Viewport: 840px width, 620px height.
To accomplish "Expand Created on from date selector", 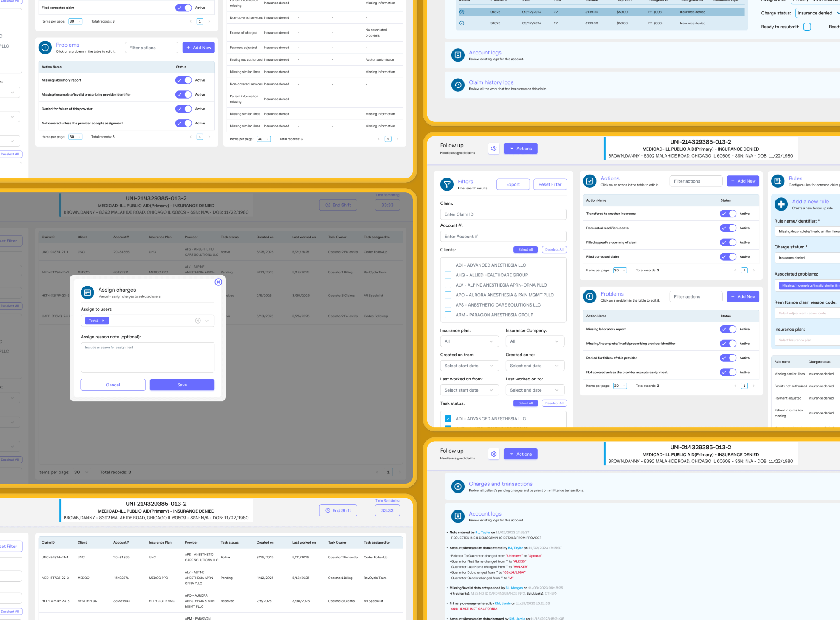I will [469, 366].
